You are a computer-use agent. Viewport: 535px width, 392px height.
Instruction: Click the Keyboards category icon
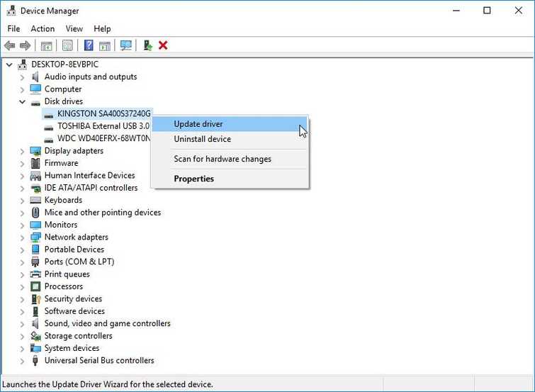(35, 200)
